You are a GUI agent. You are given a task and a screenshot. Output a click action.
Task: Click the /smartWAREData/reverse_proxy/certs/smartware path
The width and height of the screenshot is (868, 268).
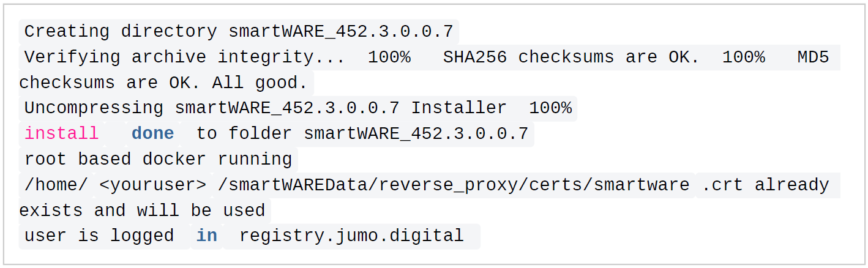point(454,185)
